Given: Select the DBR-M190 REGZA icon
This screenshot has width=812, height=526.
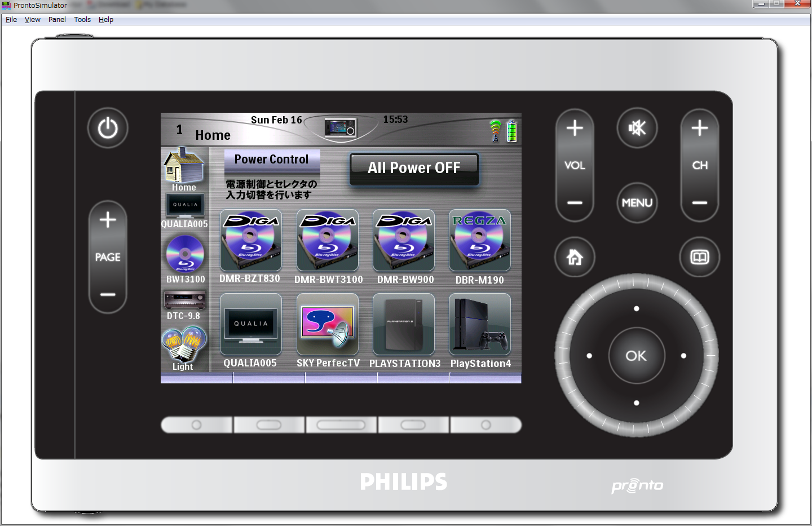Looking at the screenshot, I should [x=480, y=241].
